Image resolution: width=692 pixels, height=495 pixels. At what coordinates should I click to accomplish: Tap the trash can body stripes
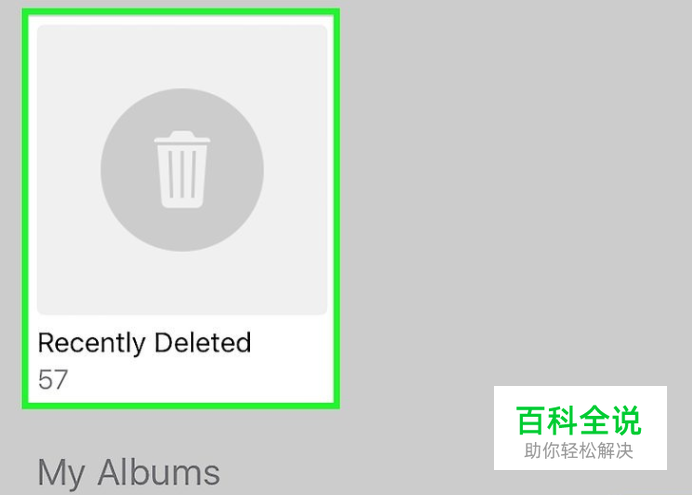[x=182, y=174]
